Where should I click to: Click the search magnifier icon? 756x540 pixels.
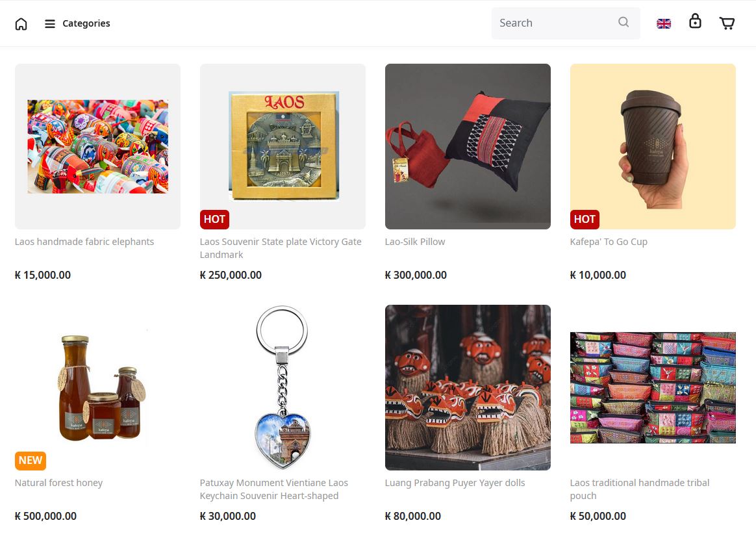pos(624,22)
